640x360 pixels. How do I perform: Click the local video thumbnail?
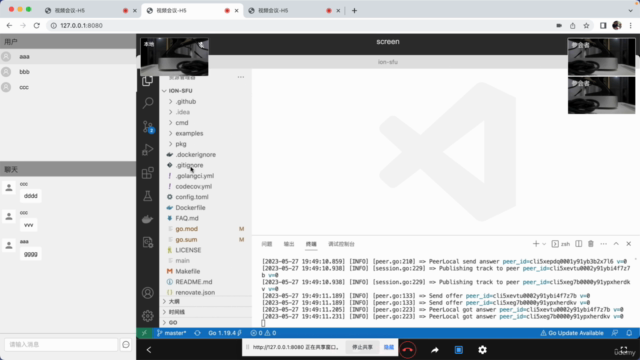tap(174, 57)
